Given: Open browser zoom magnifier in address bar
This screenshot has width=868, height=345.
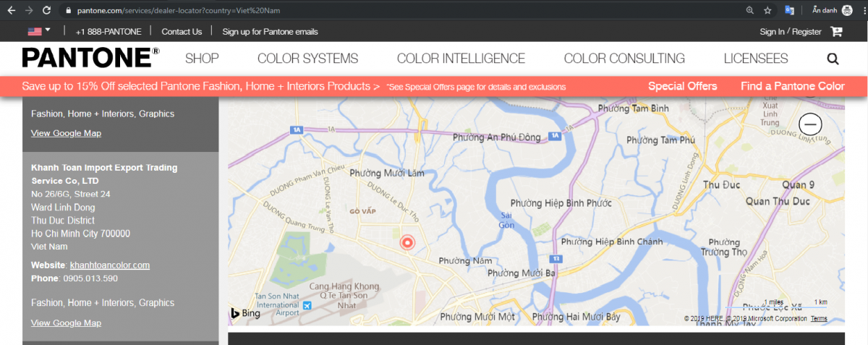Looking at the screenshot, I should (x=749, y=10).
